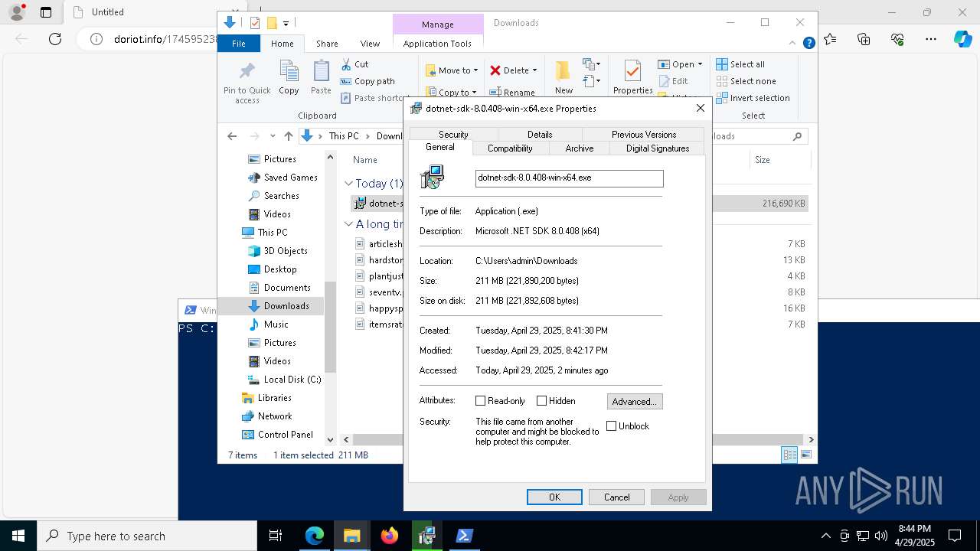
Task: Open the Explorer File menu
Action: tap(239, 44)
